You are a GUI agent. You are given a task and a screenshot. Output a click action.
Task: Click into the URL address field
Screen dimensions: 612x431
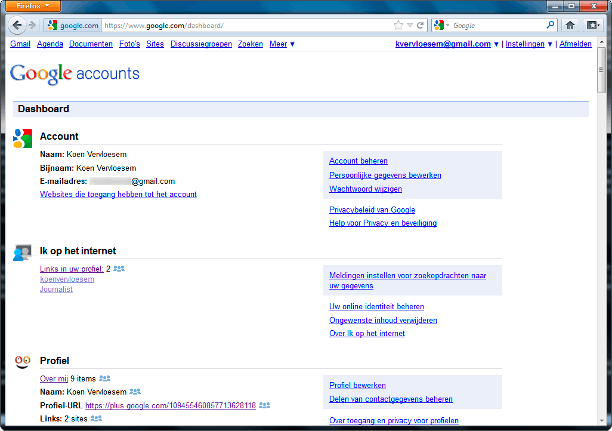248,25
